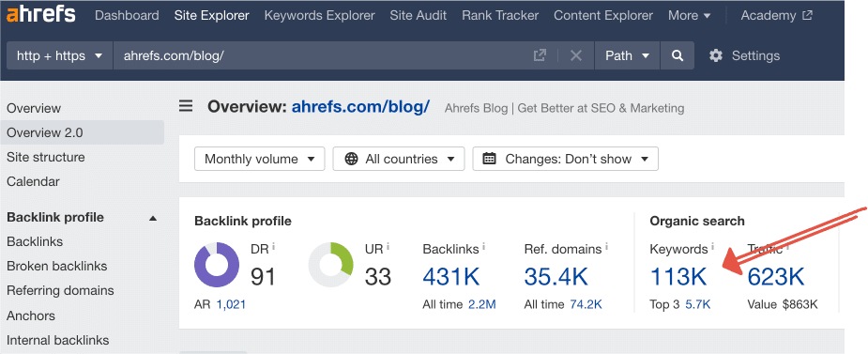The height and width of the screenshot is (354, 868).
Task: Click the Top 3 keywords 5.7K
Action: click(697, 304)
